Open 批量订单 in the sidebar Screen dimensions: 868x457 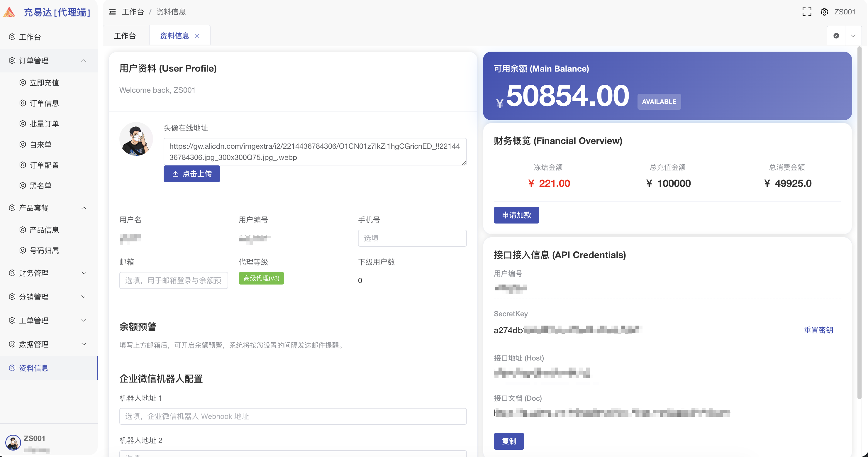[x=49, y=124]
